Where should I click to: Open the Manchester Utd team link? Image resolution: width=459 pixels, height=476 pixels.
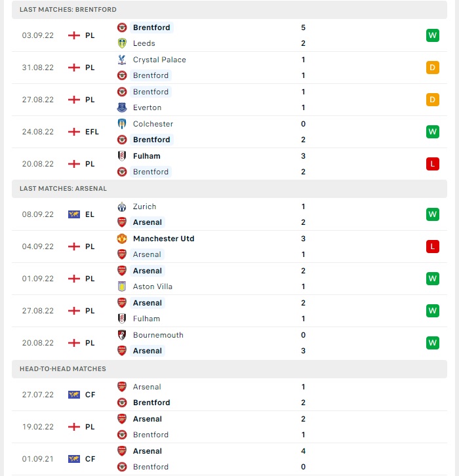pyautogui.click(x=164, y=239)
